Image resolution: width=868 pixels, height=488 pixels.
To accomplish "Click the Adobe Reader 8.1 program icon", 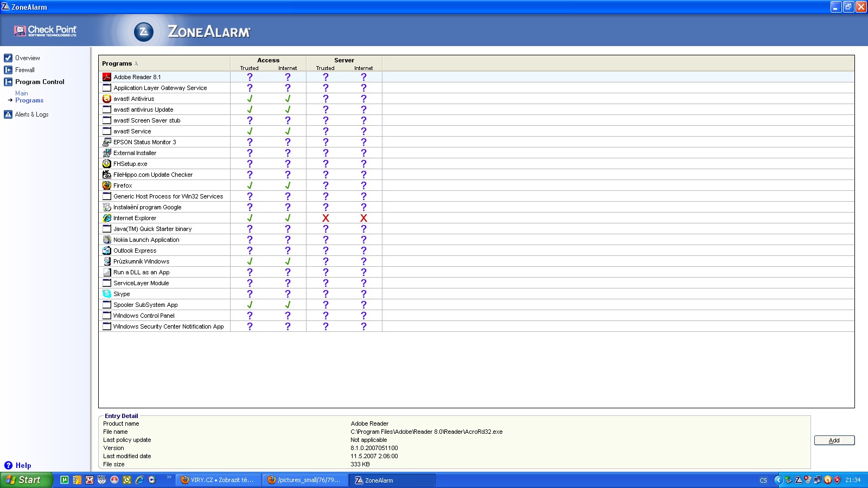I will (x=107, y=77).
